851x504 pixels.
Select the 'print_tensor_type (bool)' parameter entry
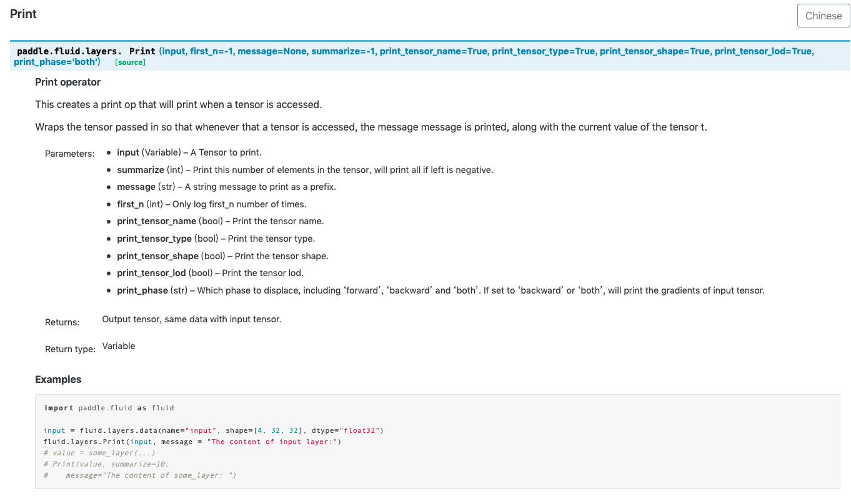[x=216, y=239]
